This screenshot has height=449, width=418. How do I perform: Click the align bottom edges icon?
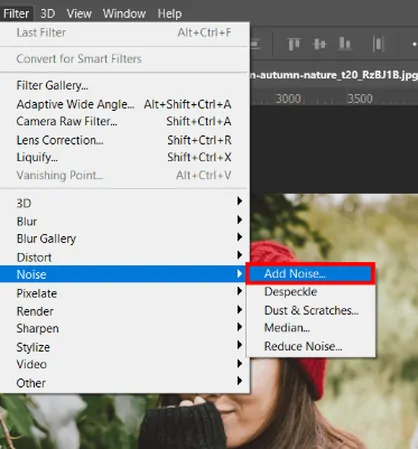pos(345,44)
